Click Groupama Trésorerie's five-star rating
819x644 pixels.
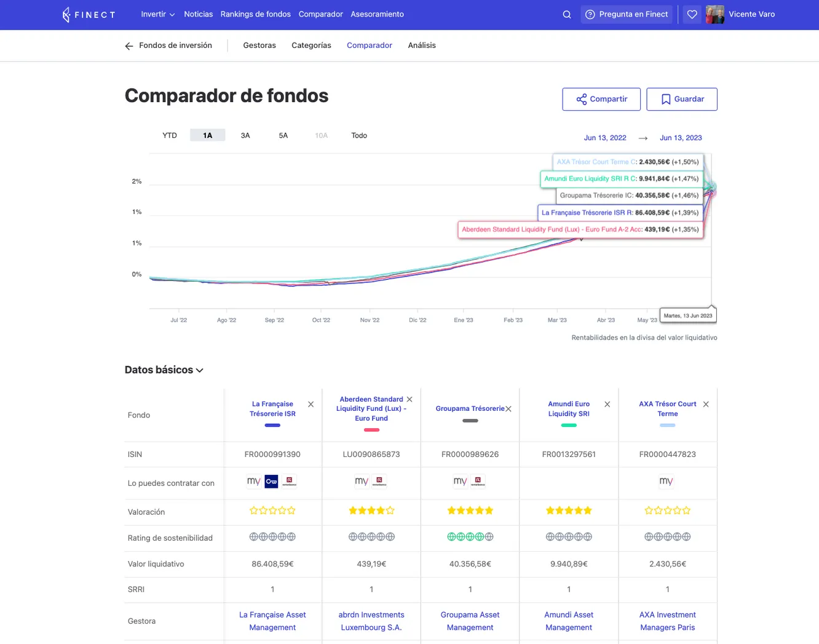(x=470, y=511)
